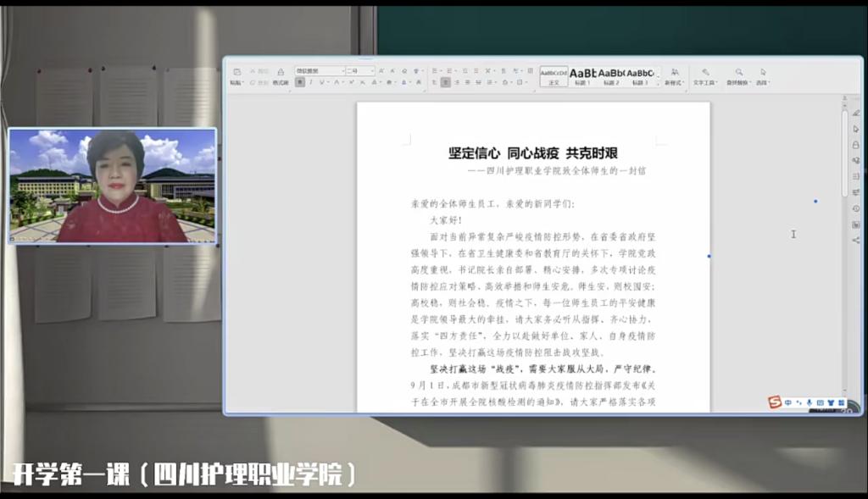
Task: Select the Heading 1 style
Action: pos(582,76)
